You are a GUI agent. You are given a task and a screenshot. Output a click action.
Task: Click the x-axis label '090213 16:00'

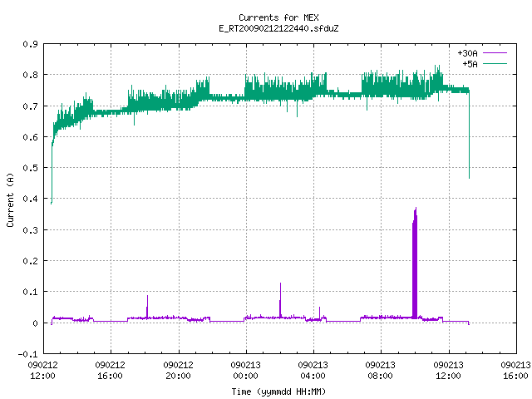(x=515, y=371)
